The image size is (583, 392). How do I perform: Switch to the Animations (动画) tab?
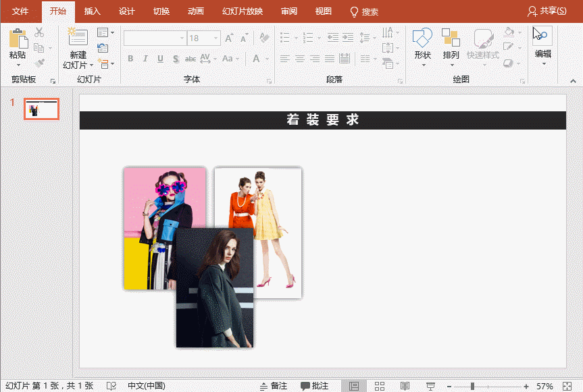(195, 11)
